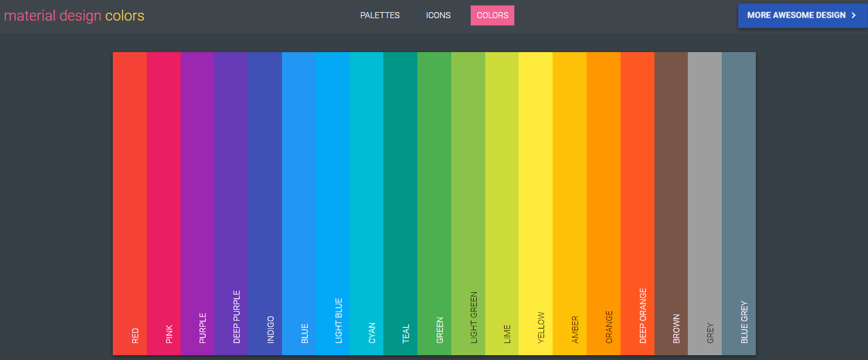Open the Blue Grey color column
Screen dimensions: 868x360
(739, 204)
